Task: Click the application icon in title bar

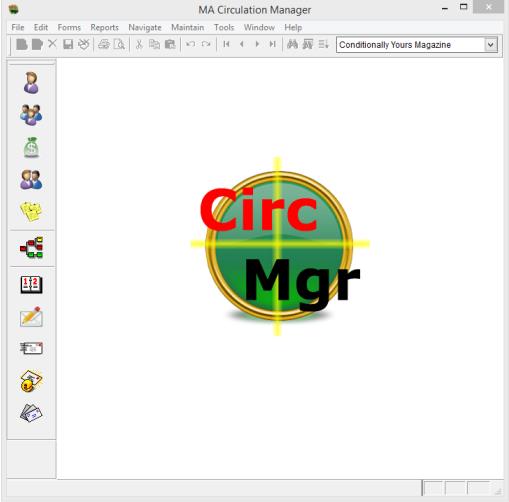Action: tap(13, 9)
